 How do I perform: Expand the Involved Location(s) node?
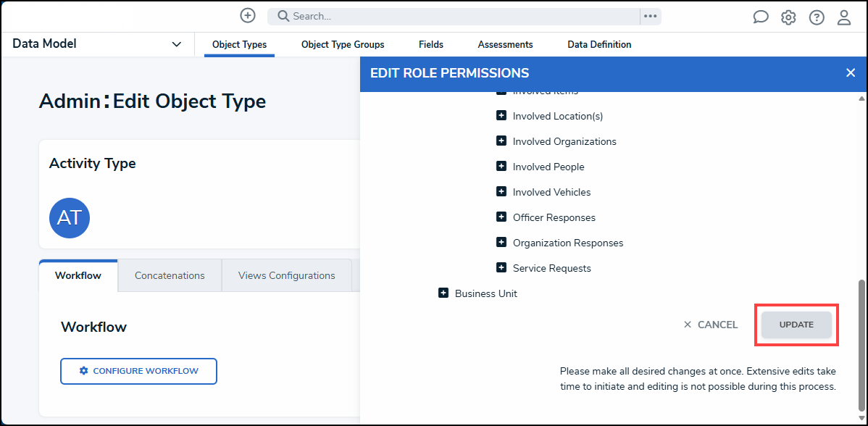(501, 116)
